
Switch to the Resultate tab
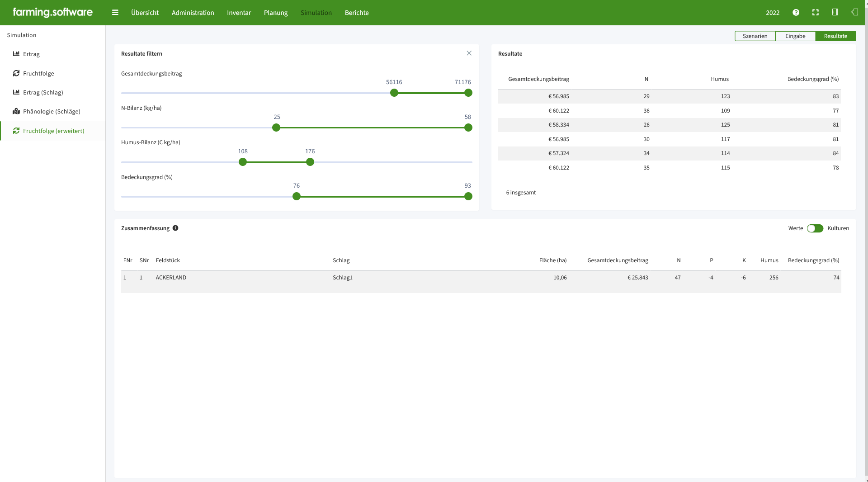[x=835, y=36]
